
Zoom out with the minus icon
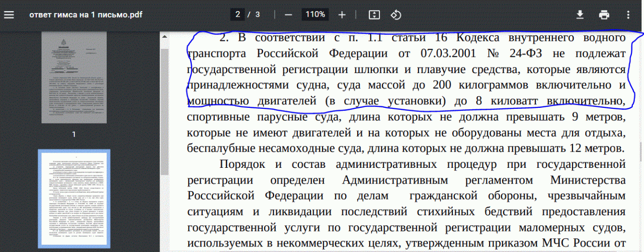pyautogui.click(x=288, y=15)
